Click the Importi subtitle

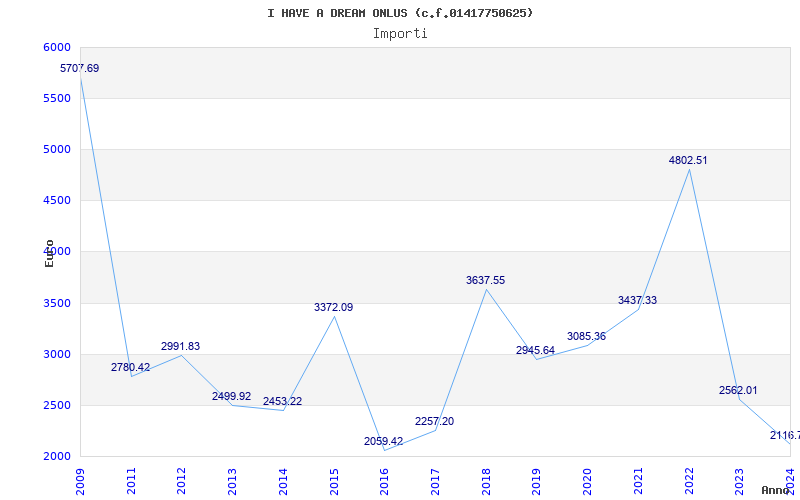(x=400, y=34)
